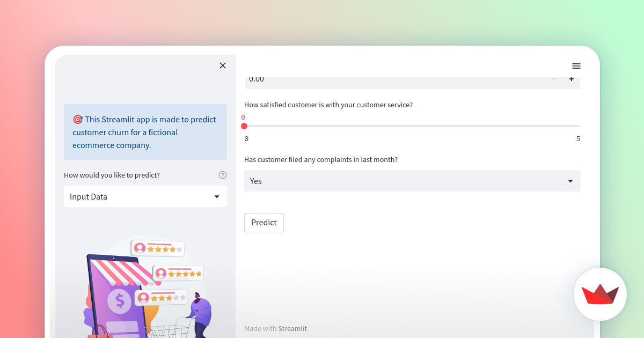Click the chevron arrow on the 'Yes' select
This screenshot has width=644, height=338.
click(570, 181)
